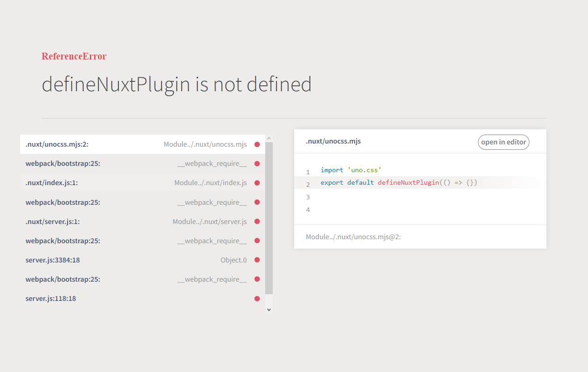Click red dot on .nuxt/index.js:1: row
588x372 pixels.
[257, 183]
